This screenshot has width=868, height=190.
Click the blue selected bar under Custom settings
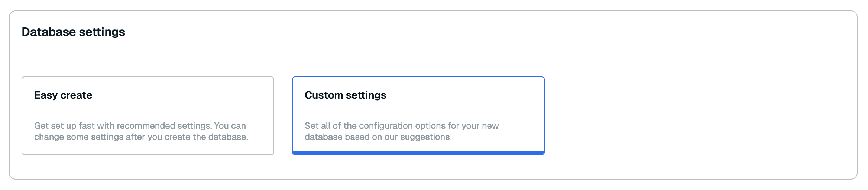[418, 153]
